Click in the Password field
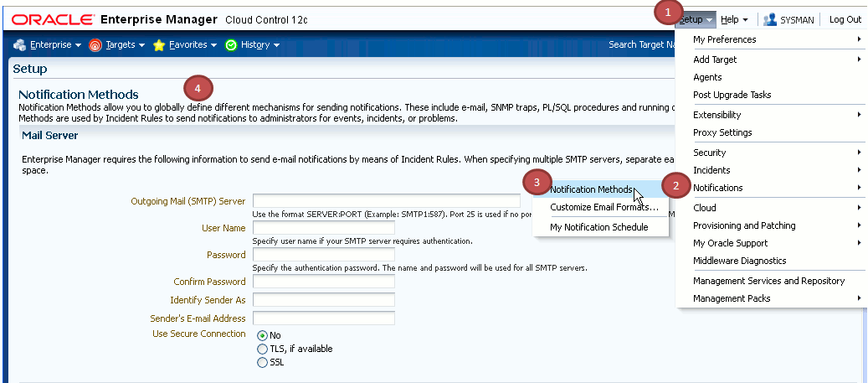868x383 pixels. pyautogui.click(x=324, y=255)
